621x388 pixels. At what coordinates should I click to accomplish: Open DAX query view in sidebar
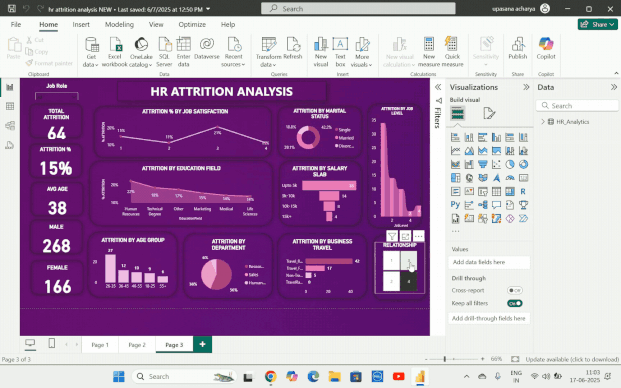point(10,145)
